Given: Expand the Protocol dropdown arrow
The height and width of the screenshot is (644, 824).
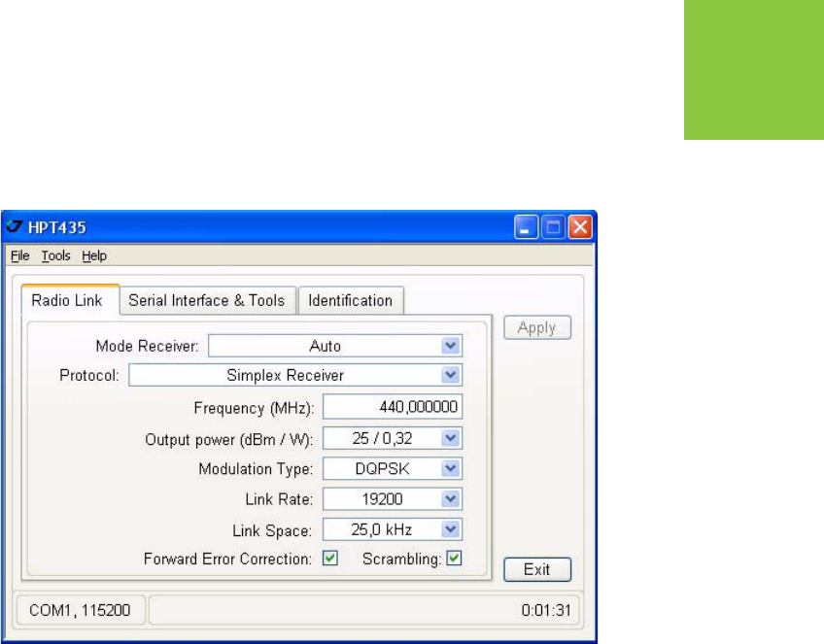Looking at the screenshot, I should [x=450, y=376].
